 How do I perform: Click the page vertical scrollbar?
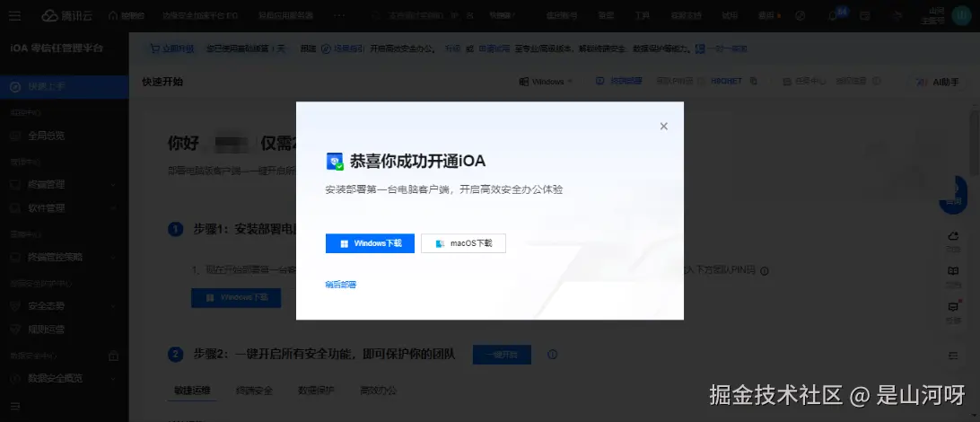[x=975, y=144]
